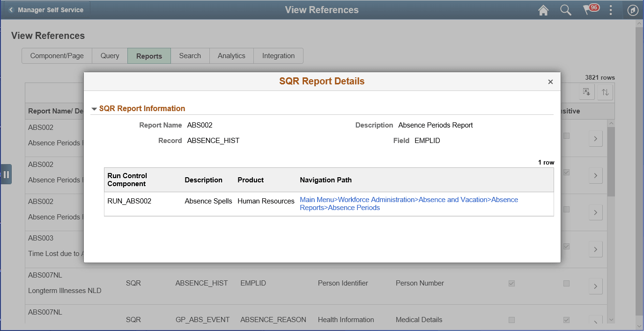The image size is (644, 331).
Task: Expand the left sidebar panel handle
Action: point(7,174)
